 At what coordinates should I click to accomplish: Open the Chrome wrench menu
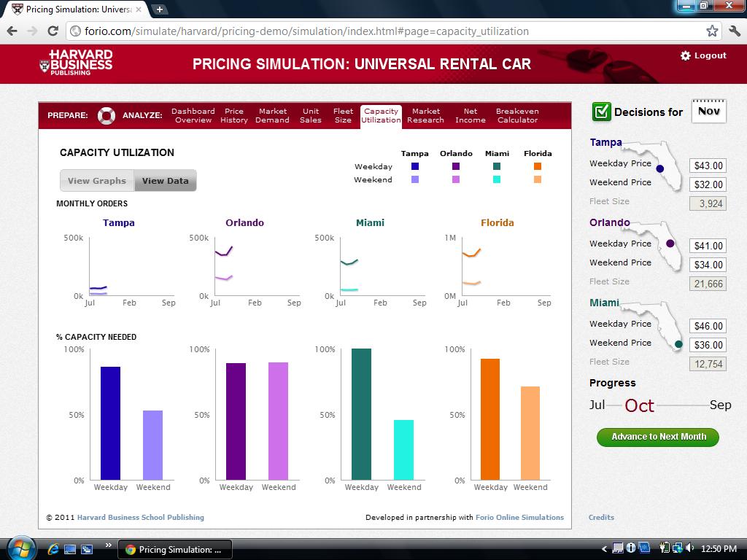pos(735,31)
